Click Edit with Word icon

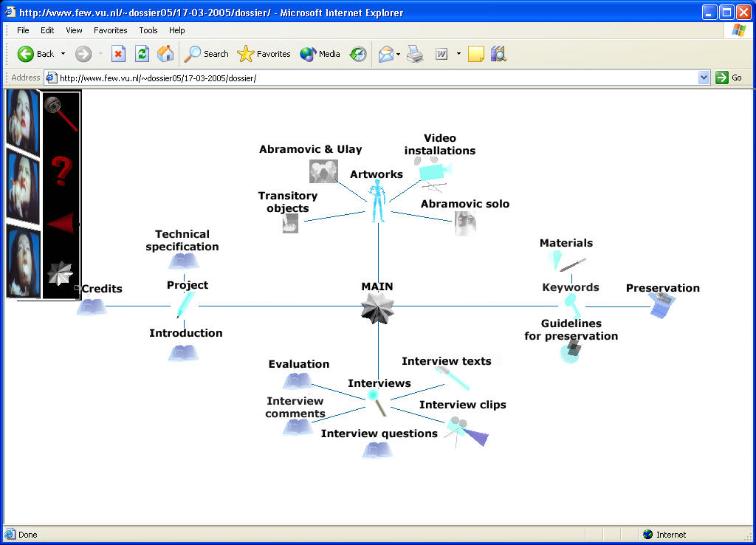tap(441, 54)
